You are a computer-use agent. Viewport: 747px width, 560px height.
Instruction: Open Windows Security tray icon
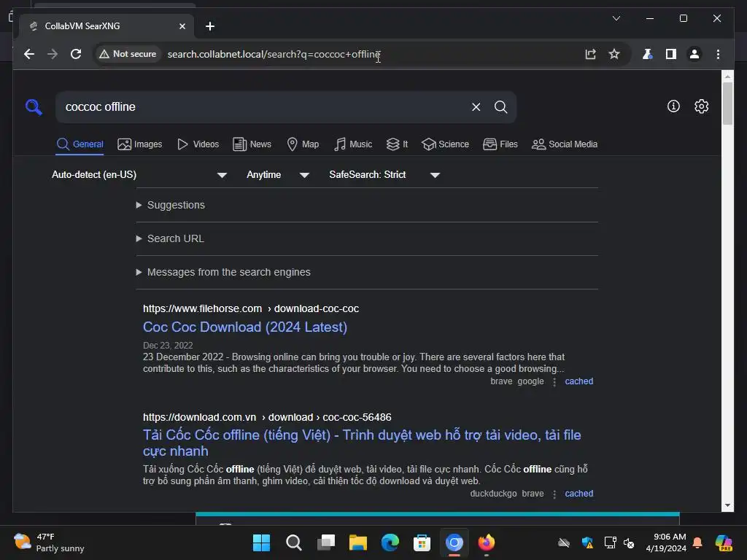[x=587, y=542]
